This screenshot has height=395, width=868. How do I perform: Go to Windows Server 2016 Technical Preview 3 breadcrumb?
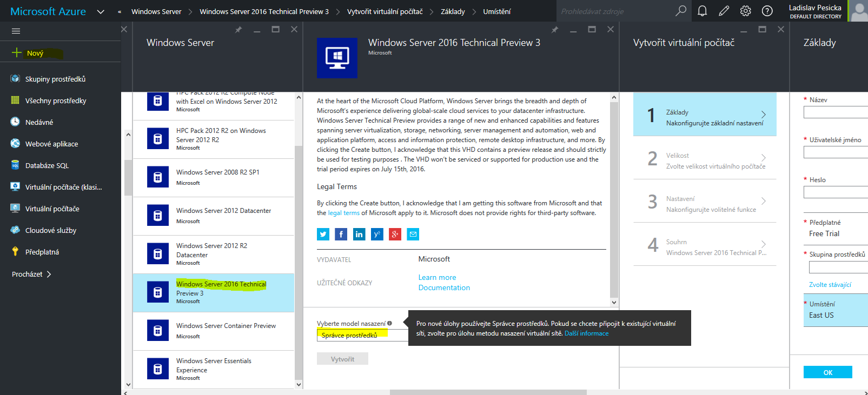pos(264,11)
